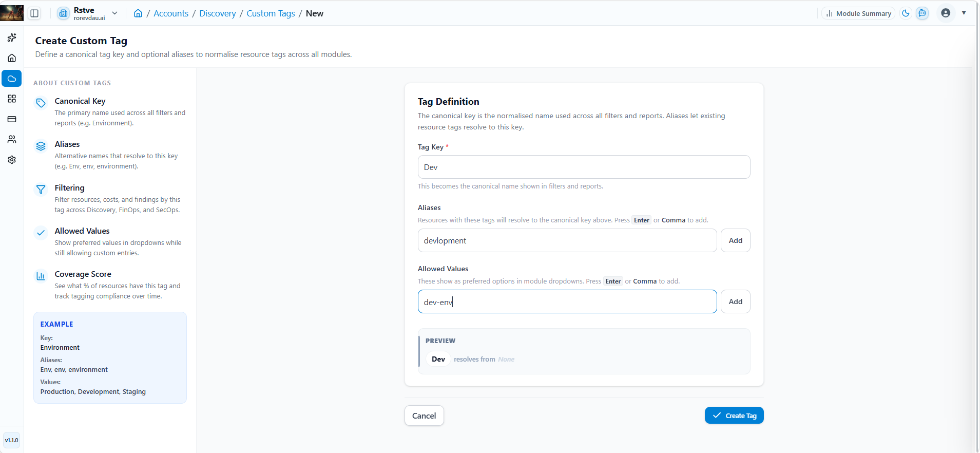Open the cloud module in sidebar
Screen dimensions: 980x453
12,79
